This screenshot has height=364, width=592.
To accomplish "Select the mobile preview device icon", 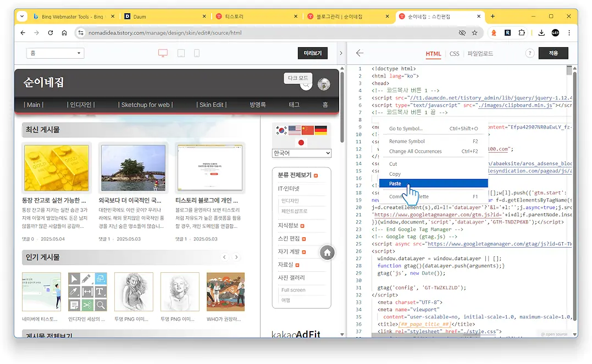I will point(197,53).
